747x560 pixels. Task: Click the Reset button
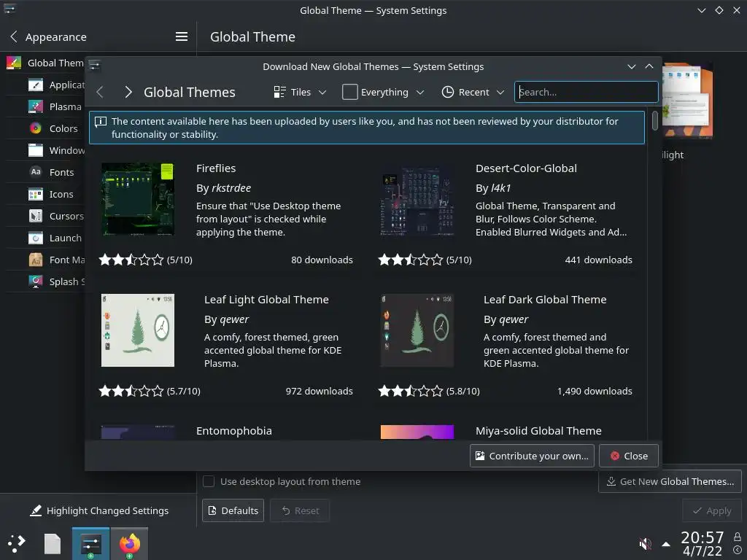pyautogui.click(x=300, y=510)
